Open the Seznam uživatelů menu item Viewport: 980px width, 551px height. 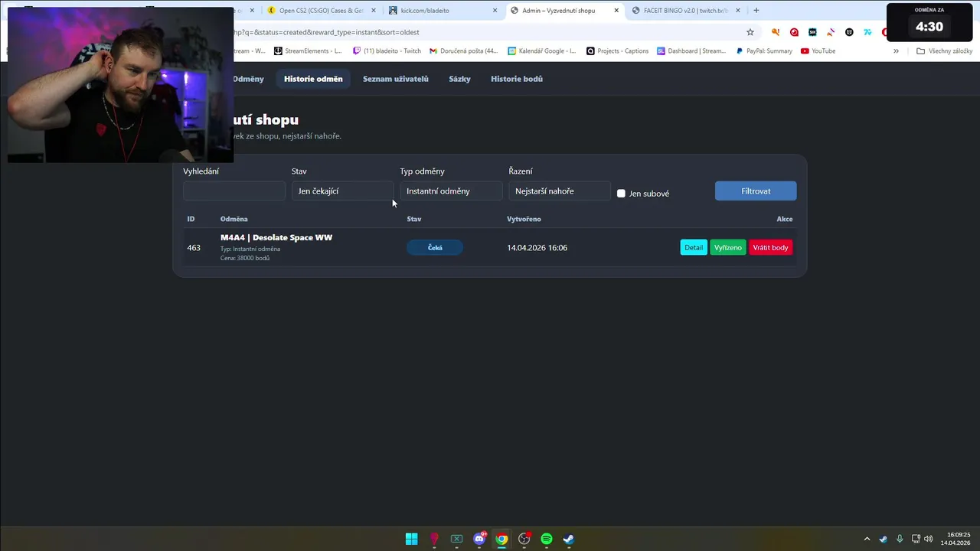[x=396, y=79]
